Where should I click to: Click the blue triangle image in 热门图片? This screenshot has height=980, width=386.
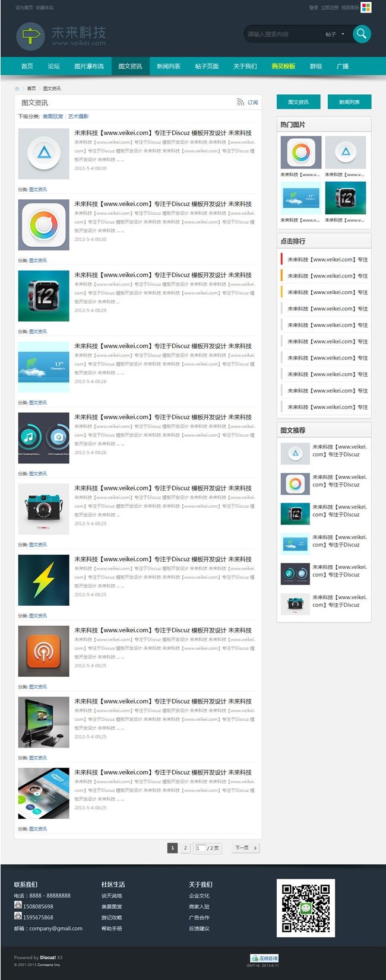click(x=346, y=152)
